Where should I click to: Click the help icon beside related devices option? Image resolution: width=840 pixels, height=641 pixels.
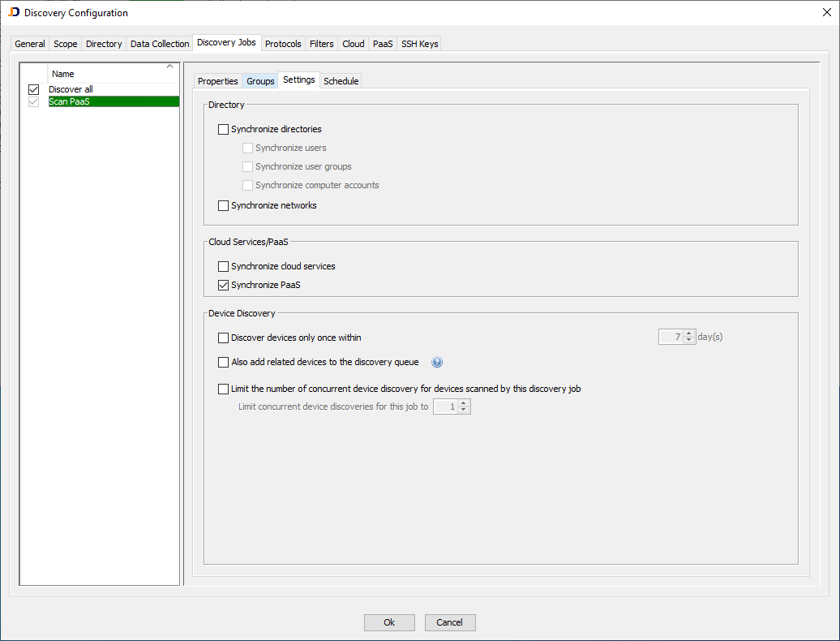coord(437,363)
